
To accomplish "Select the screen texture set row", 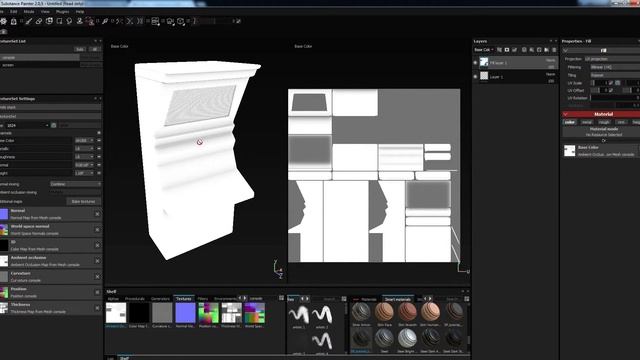I will [40, 65].
